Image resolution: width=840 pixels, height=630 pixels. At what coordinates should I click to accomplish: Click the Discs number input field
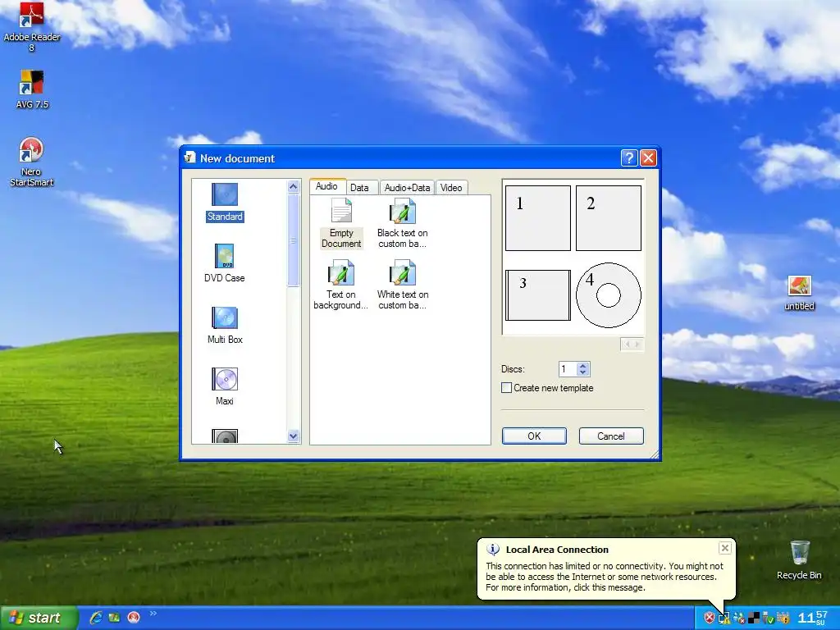coord(568,369)
